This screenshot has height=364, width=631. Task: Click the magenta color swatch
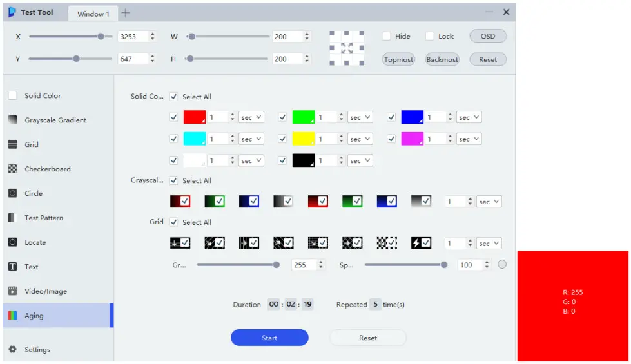pos(412,139)
